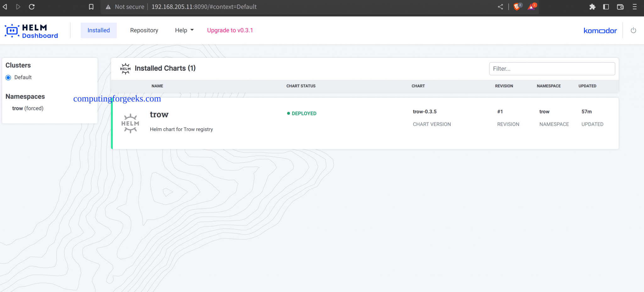The width and height of the screenshot is (644, 292).
Task: Bookmark this page via the star icon
Action: tap(91, 6)
